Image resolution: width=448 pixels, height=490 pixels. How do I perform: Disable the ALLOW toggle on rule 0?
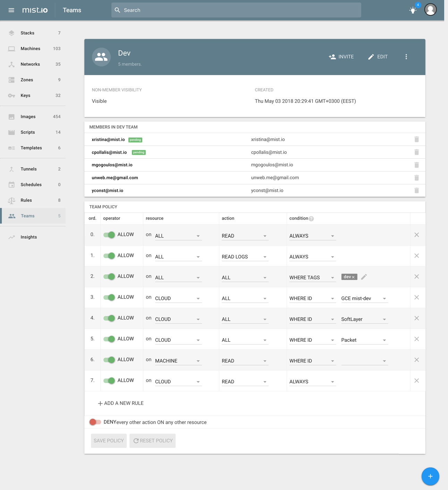(110, 235)
